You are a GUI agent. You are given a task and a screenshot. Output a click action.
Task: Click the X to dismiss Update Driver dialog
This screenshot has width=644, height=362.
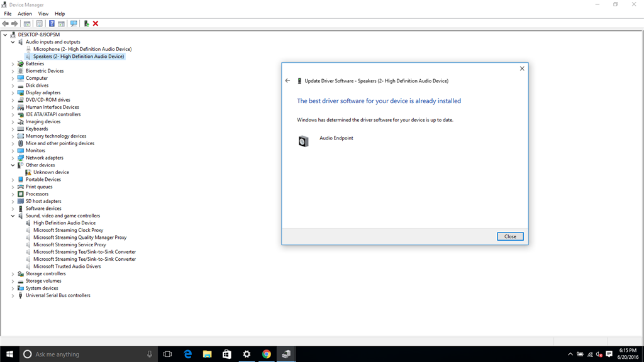522,69
